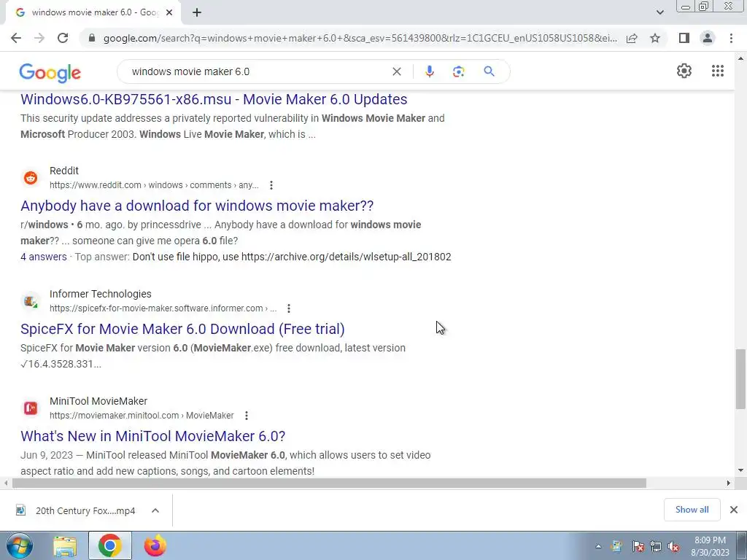This screenshot has width=747, height=560.
Task: Open Chrome profile avatar
Action: tap(708, 38)
